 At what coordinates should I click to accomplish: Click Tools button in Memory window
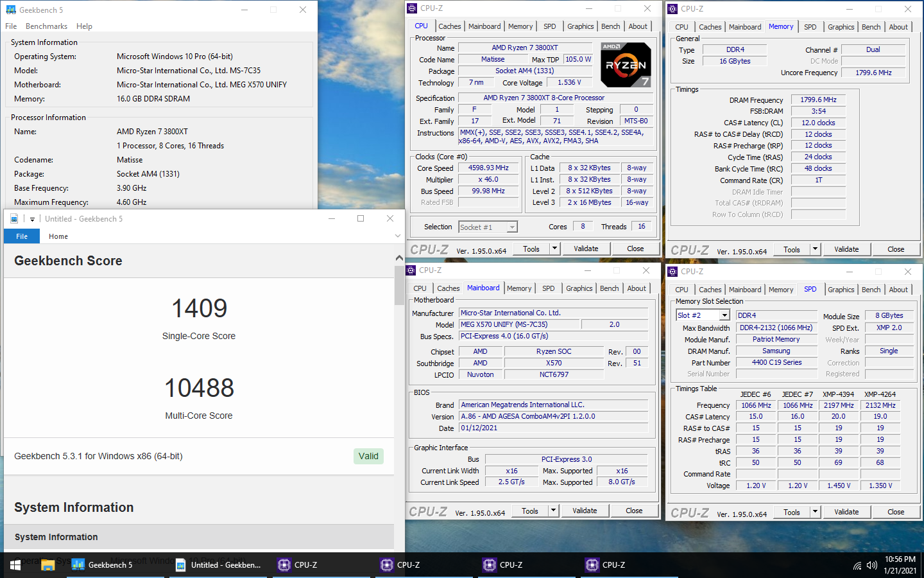(792, 249)
